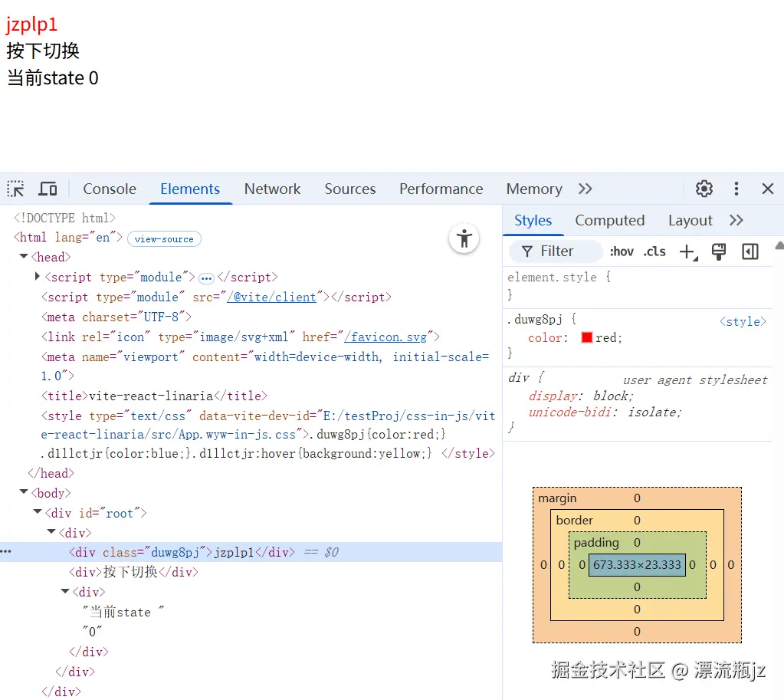Click the sidebar panel layout icon
Image resolution: width=784 pixels, height=700 pixels.
[749, 251]
